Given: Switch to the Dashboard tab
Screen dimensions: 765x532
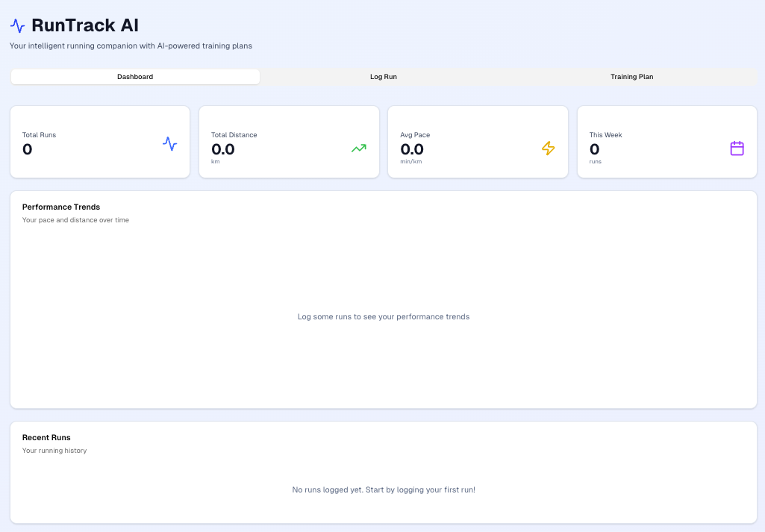Looking at the screenshot, I should pyautogui.click(x=135, y=77).
